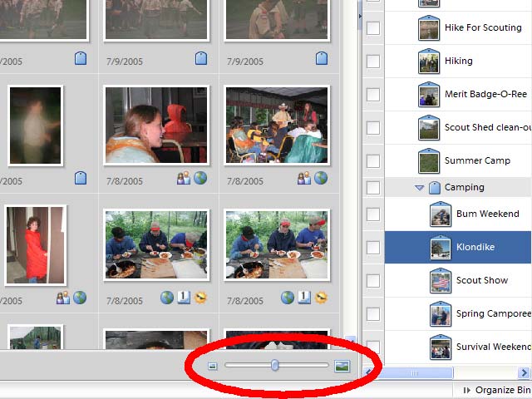Screen dimensions: 532x399
Task: Click the 7/8/2005 date under the girl photo
Action: coord(125,181)
